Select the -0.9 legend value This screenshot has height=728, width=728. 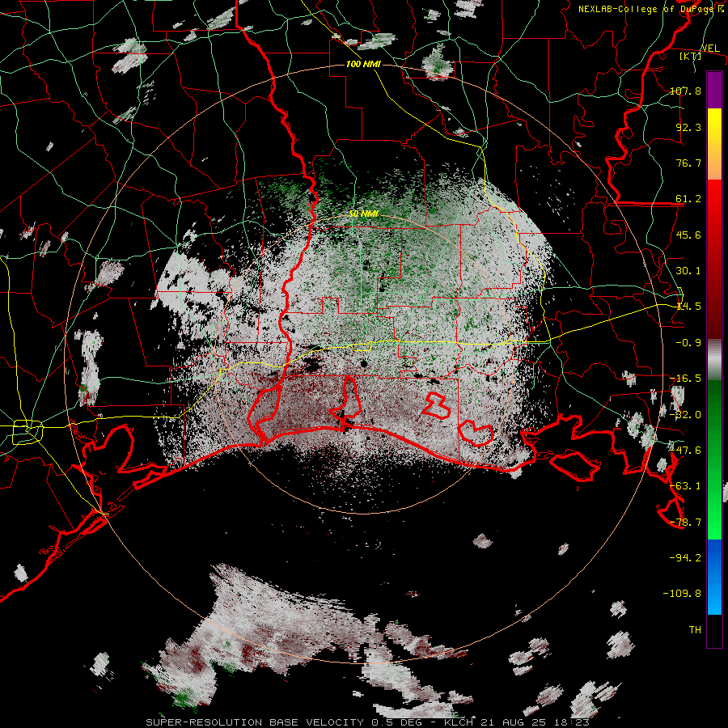click(688, 343)
